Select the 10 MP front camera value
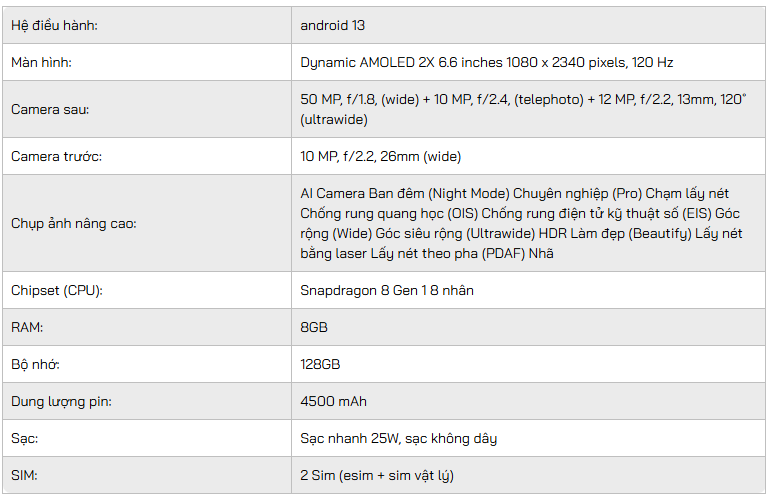 [x=380, y=156]
